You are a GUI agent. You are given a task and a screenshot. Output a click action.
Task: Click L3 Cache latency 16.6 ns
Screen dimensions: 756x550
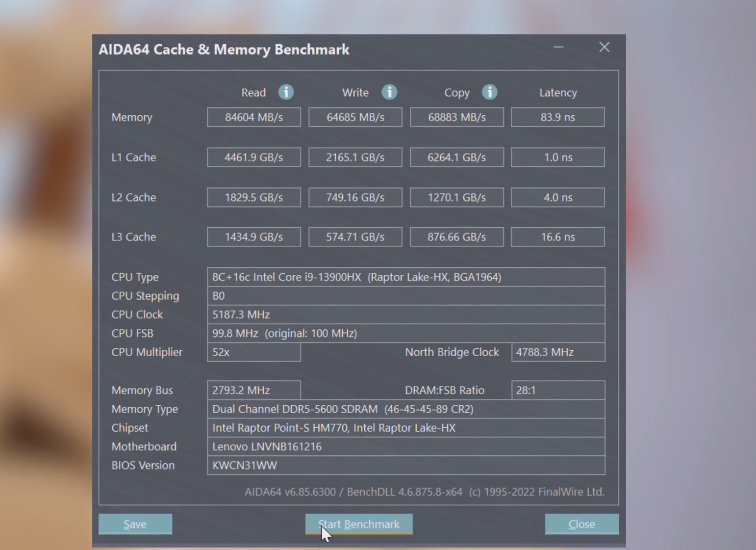(558, 237)
